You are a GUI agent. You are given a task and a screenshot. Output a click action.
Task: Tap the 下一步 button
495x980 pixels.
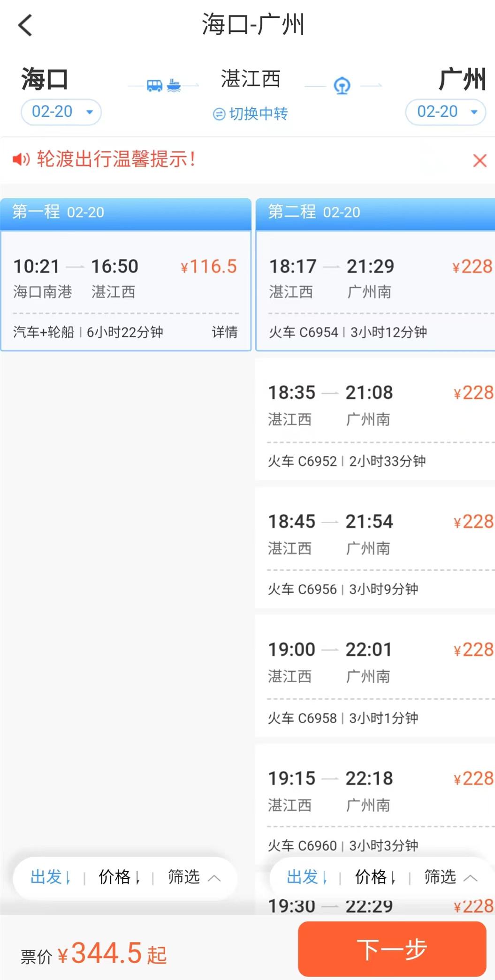coord(392,949)
